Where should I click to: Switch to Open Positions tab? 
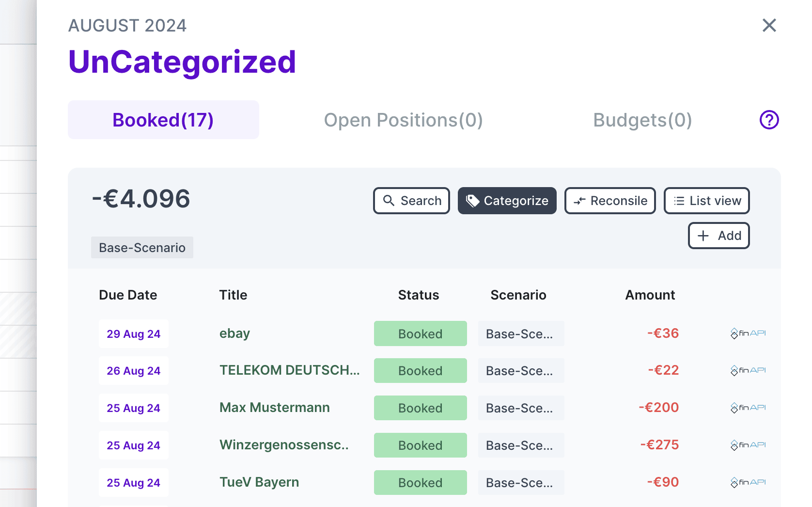403,120
